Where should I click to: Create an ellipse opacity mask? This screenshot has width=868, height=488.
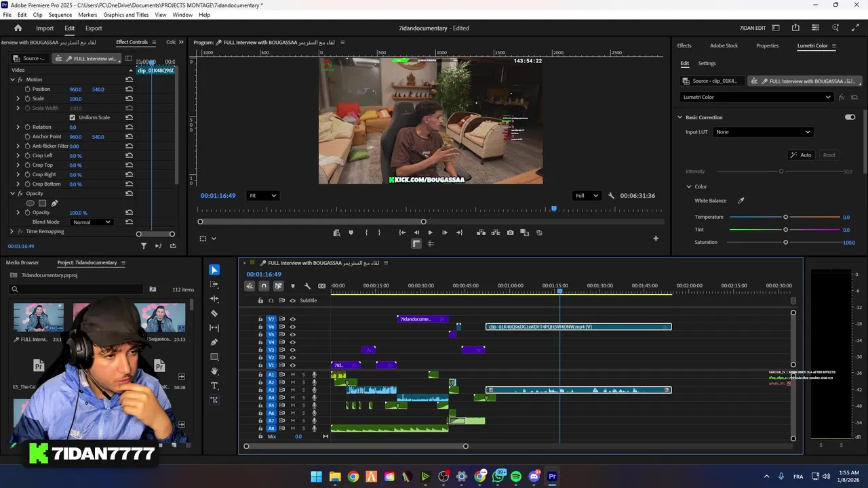click(30, 203)
